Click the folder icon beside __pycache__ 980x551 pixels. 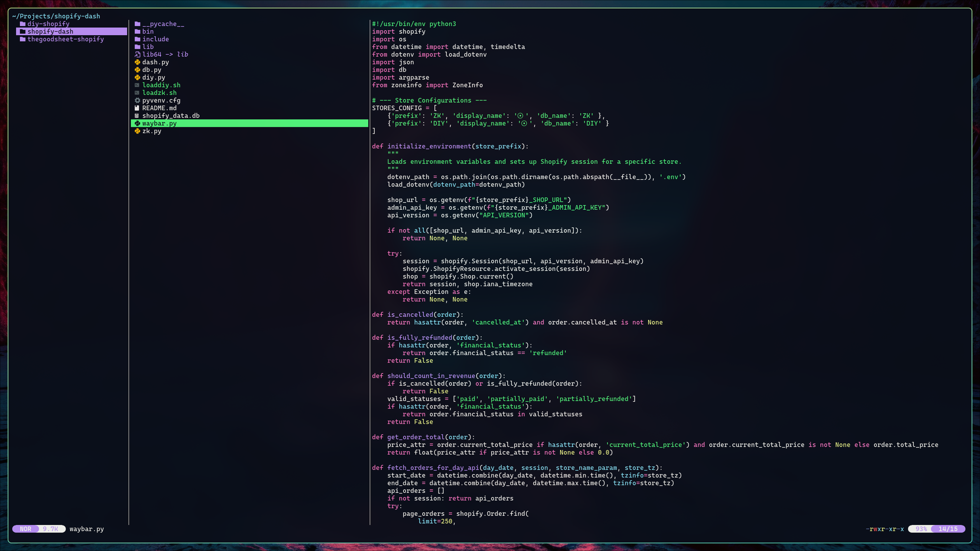click(138, 24)
